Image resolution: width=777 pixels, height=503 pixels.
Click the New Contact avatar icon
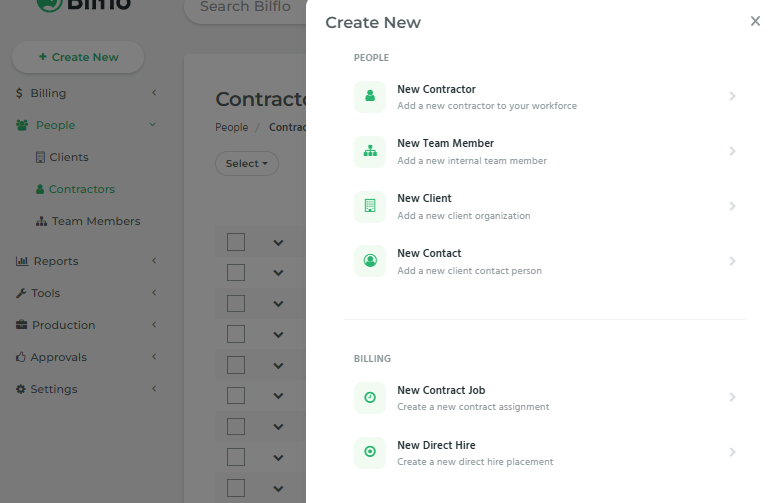pos(370,261)
